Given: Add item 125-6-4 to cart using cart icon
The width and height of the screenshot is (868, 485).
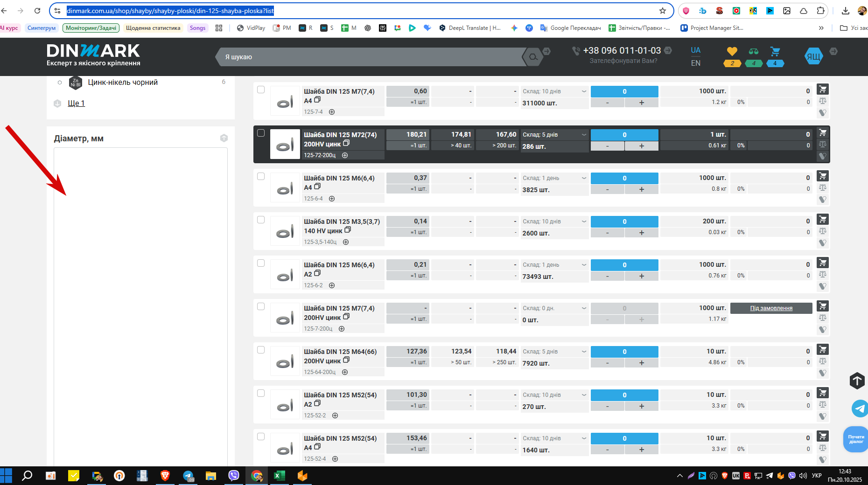Looking at the screenshot, I should coord(823,176).
